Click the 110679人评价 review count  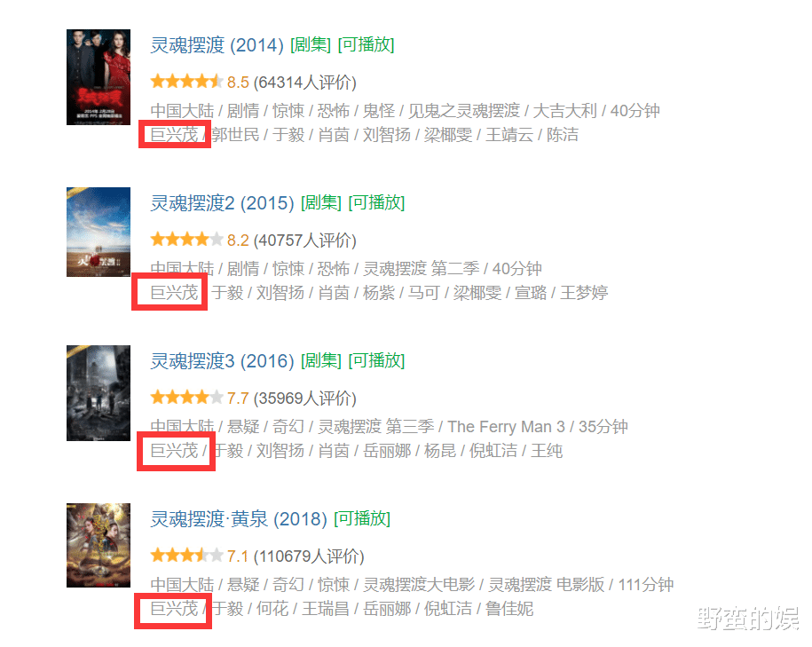pyautogui.click(x=309, y=556)
